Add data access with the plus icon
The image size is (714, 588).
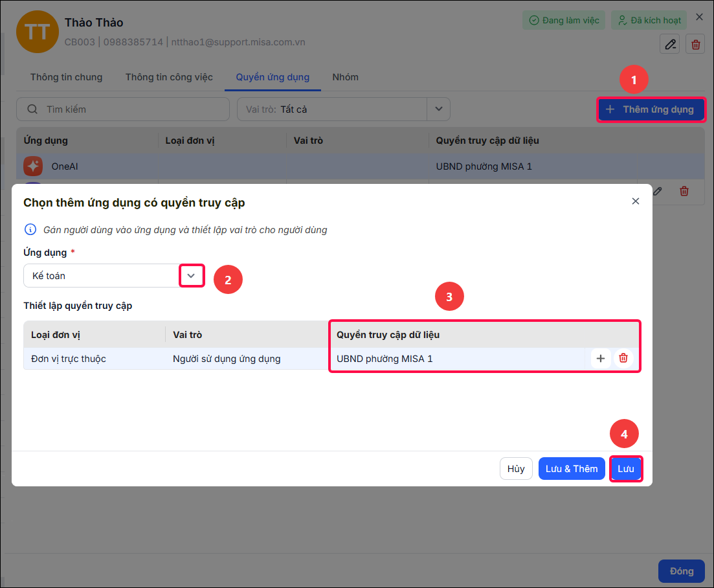[601, 359]
